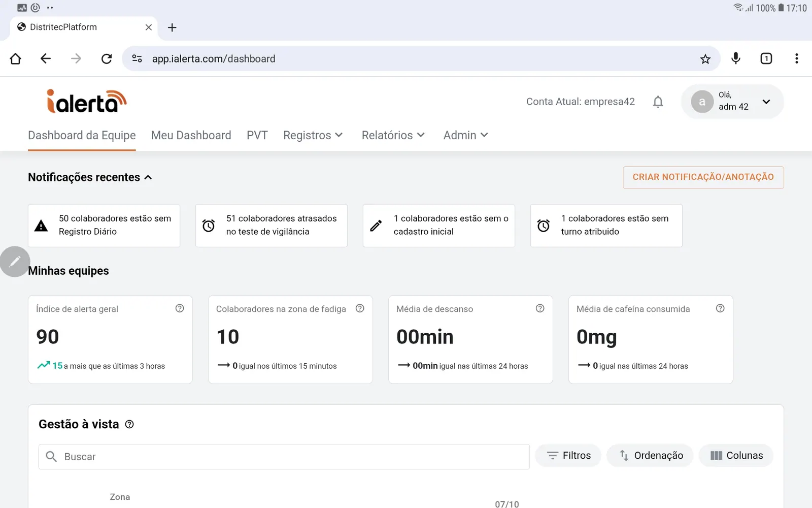Switch to the Meu Dashboard tab
Image resolution: width=812 pixels, height=508 pixels.
coord(191,135)
